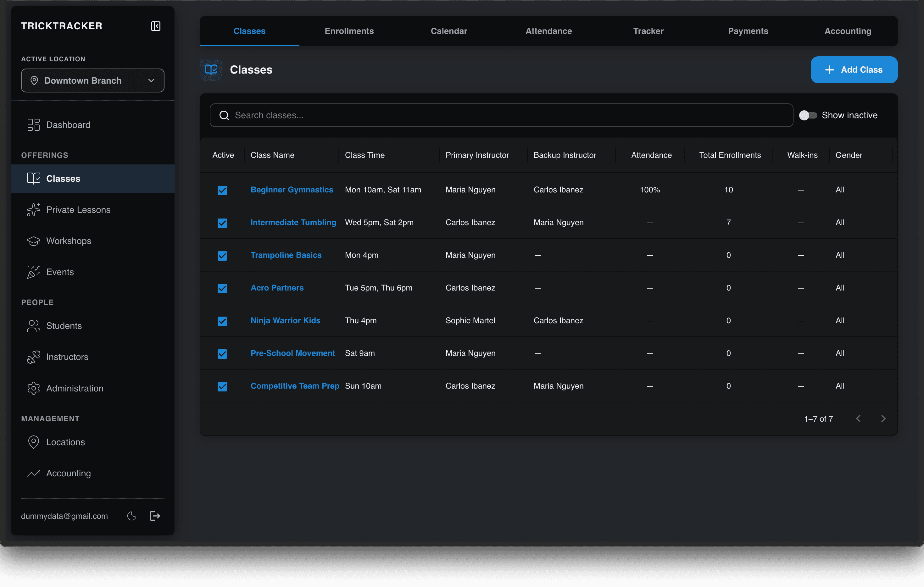Click the Add Class button

(x=854, y=70)
